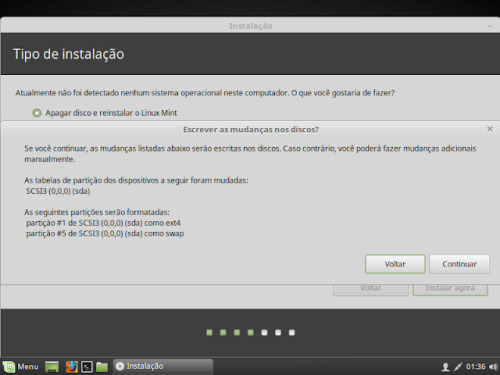Select the Instalação taskbar window entry
500x375 pixels.
[163, 366]
